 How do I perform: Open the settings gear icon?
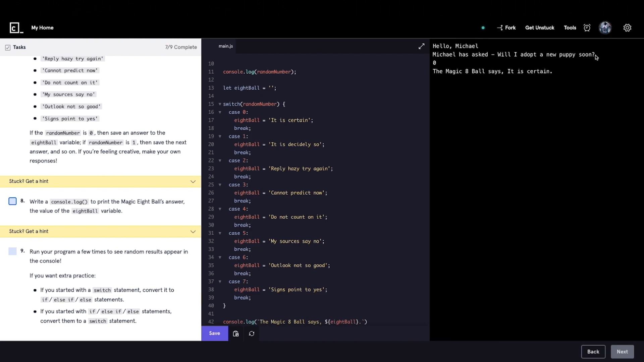[x=627, y=28]
